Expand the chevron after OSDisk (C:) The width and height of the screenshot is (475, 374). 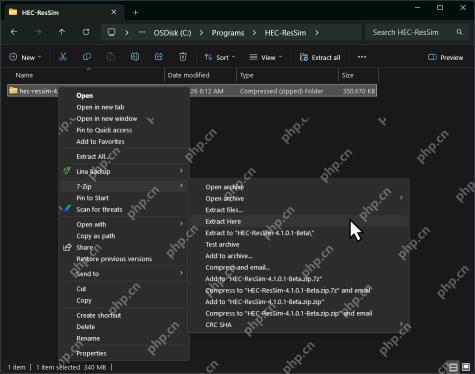(x=202, y=33)
